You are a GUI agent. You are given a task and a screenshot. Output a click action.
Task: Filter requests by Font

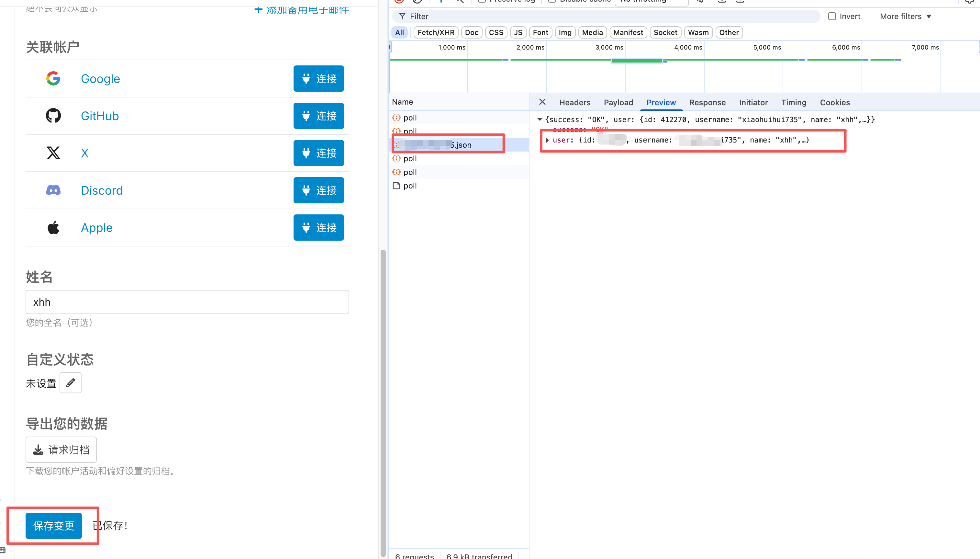[540, 32]
